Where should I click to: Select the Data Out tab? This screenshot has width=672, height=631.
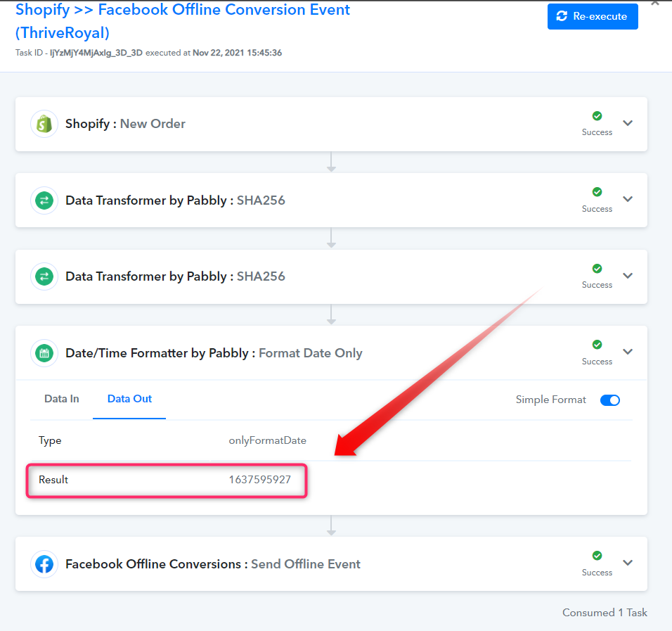coord(129,399)
